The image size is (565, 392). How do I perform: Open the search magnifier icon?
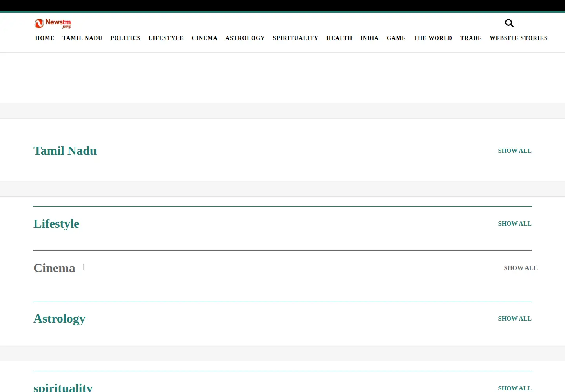click(x=509, y=23)
